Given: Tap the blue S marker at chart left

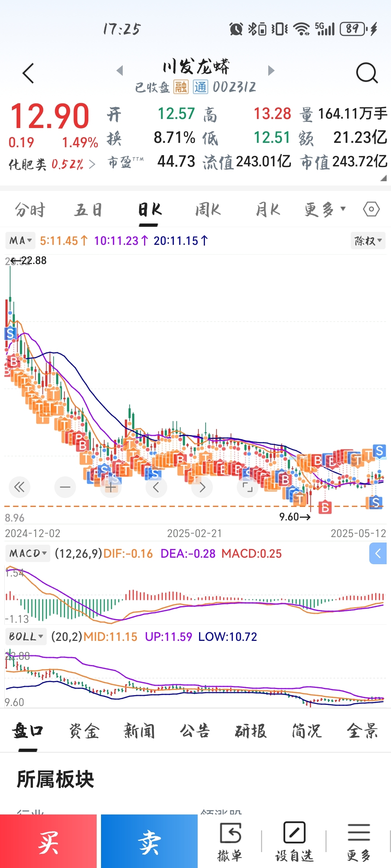Looking at the screenshot, I should pos(10,333).
